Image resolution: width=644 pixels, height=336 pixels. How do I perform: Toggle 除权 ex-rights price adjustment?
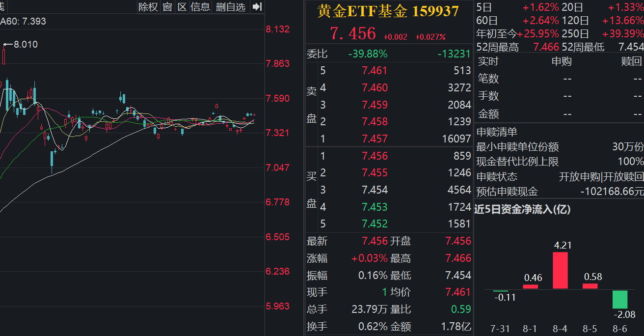point(148,7)
